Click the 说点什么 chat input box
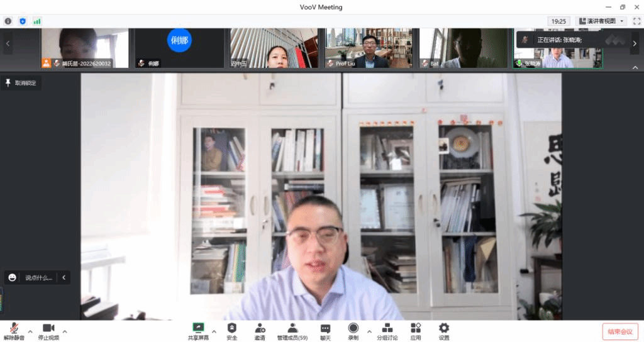 (x=38, y=277)
